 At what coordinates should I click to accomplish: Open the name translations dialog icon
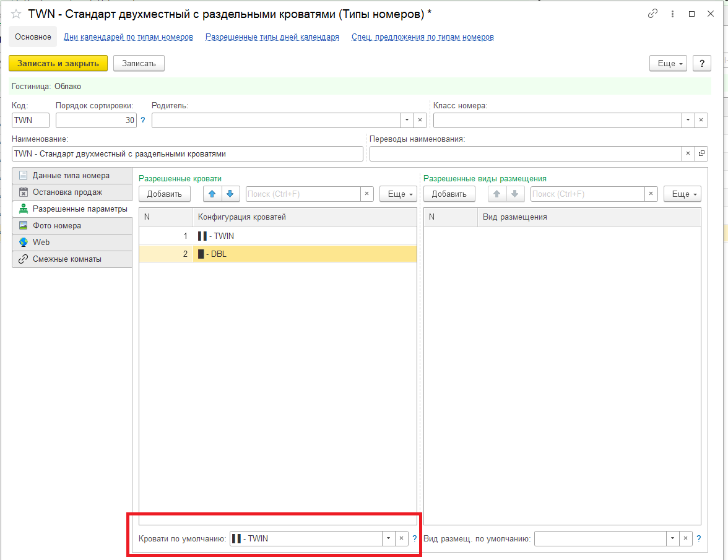click(x=701, y=153)
